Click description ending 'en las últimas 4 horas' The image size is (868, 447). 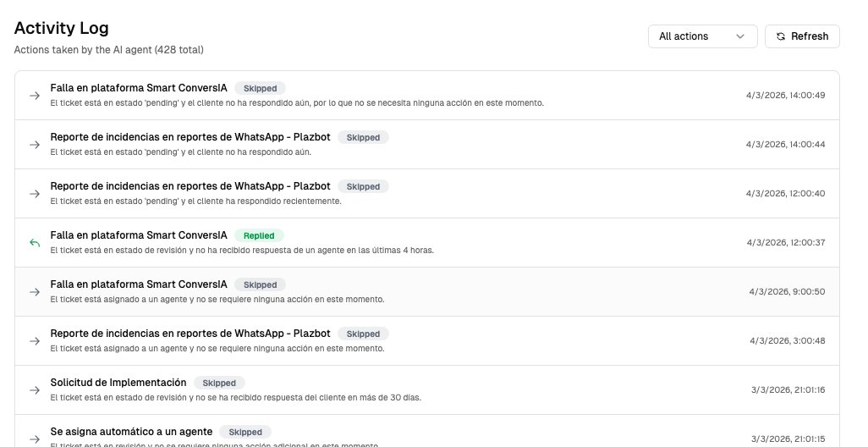click(x=242, y=251)
